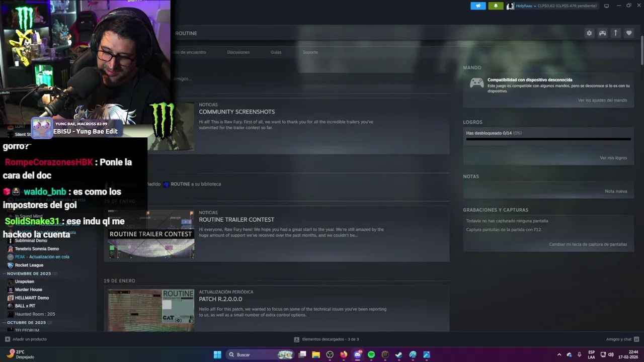This screenshot has width=644, height=362.
Task: Open the Routine Trailer Contest news title
Action: pyautogui.click(x=236, y=220)
